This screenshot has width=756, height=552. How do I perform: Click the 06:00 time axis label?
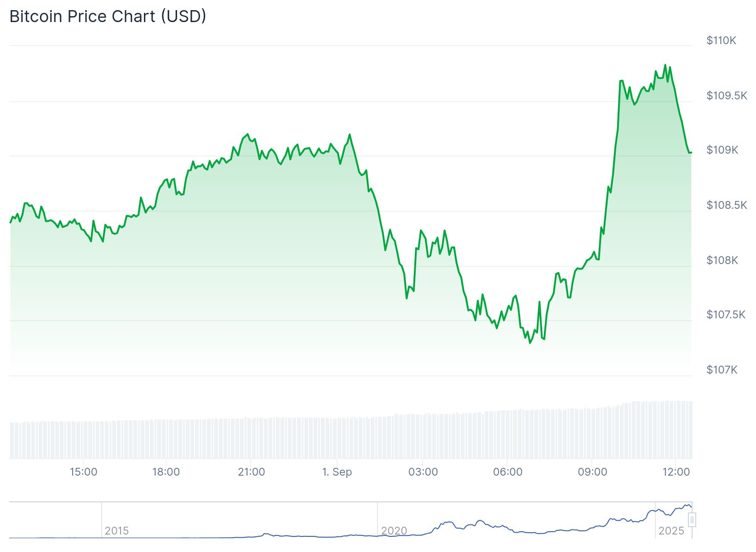coord(508,472)
